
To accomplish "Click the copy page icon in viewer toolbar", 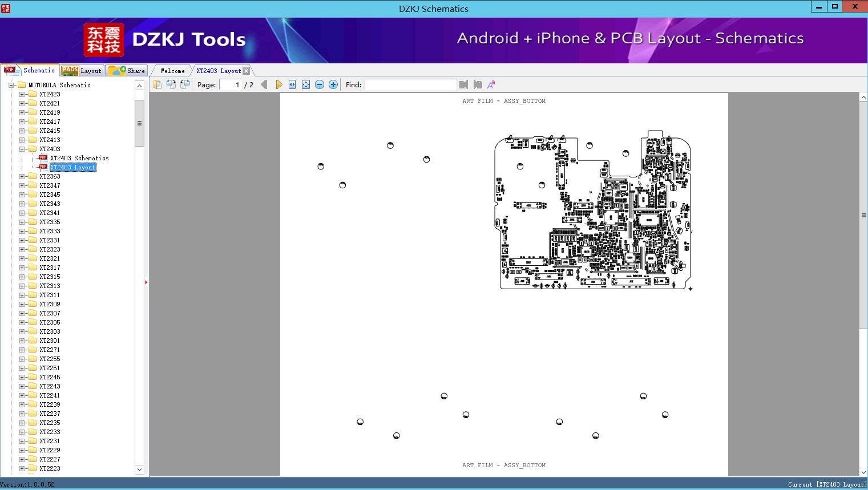I will [157, 84].
